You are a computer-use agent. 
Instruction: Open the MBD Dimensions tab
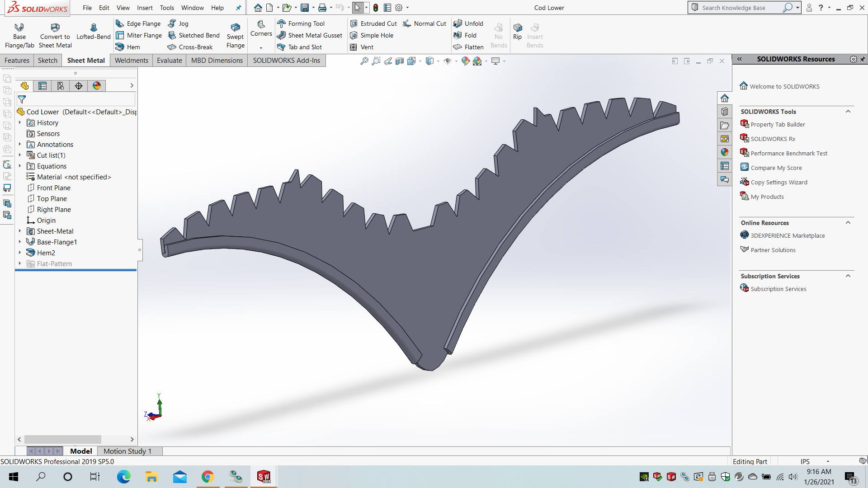[217, 61]
